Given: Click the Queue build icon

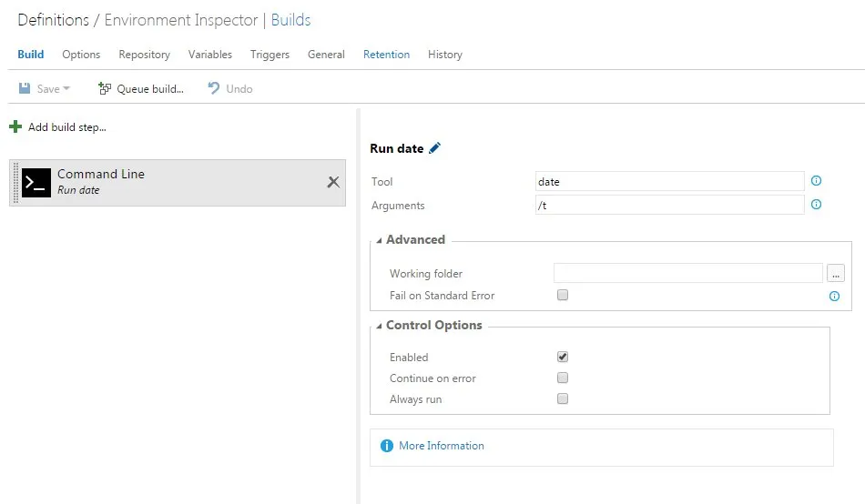Looking at the screenshot, I should [105, 88].
